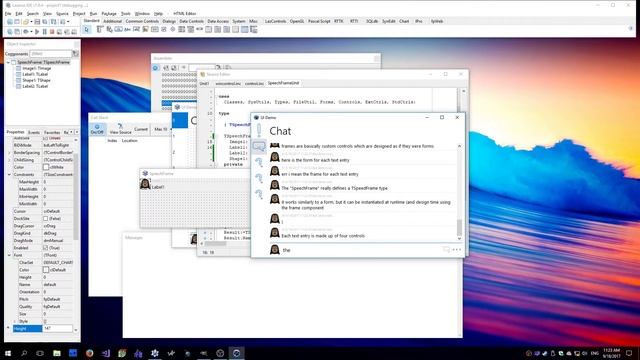Open dropdown arrow next to build mode icon
640x360 pixels.
(31, 31)
